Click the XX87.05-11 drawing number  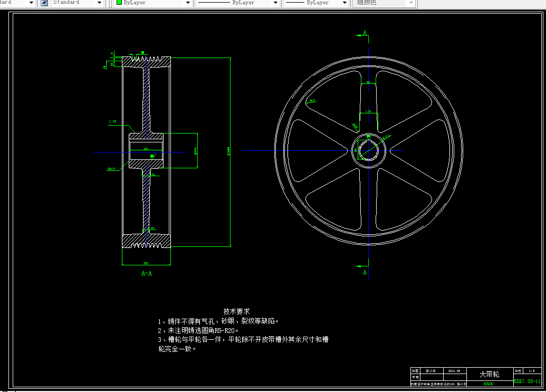[527, 381]
